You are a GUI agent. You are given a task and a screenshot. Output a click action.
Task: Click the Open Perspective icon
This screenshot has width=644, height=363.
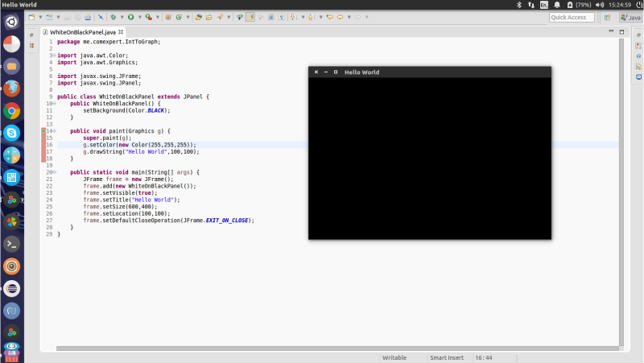click(608, 17)
